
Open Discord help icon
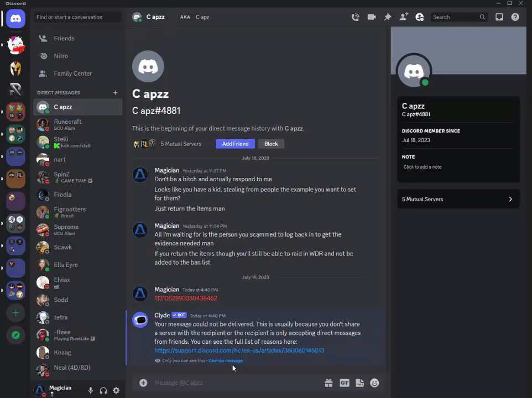(515, 17)
